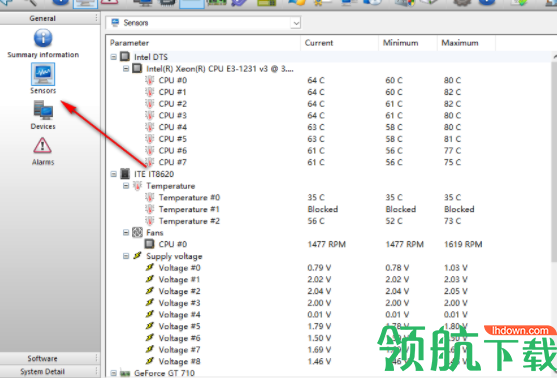This screenshot has width=557, height=378.
Task: Open the Sensors page dropdown
Action: point(296,23)
